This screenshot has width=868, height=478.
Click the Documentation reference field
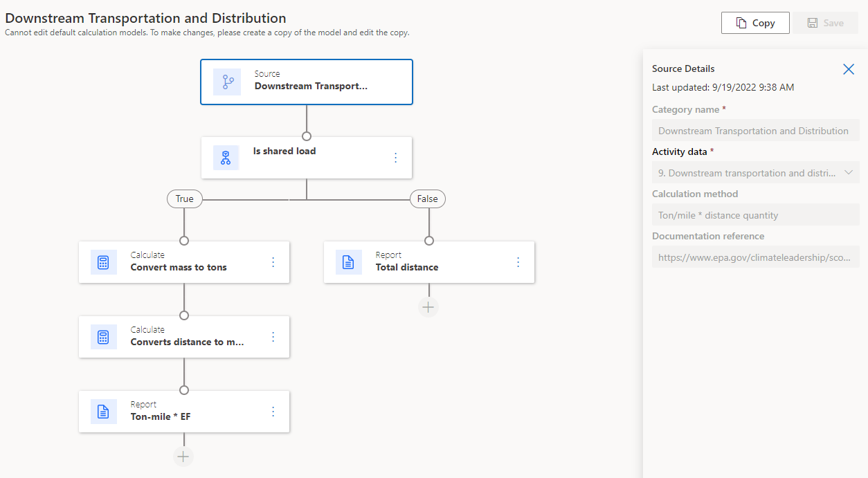[756, 257]
